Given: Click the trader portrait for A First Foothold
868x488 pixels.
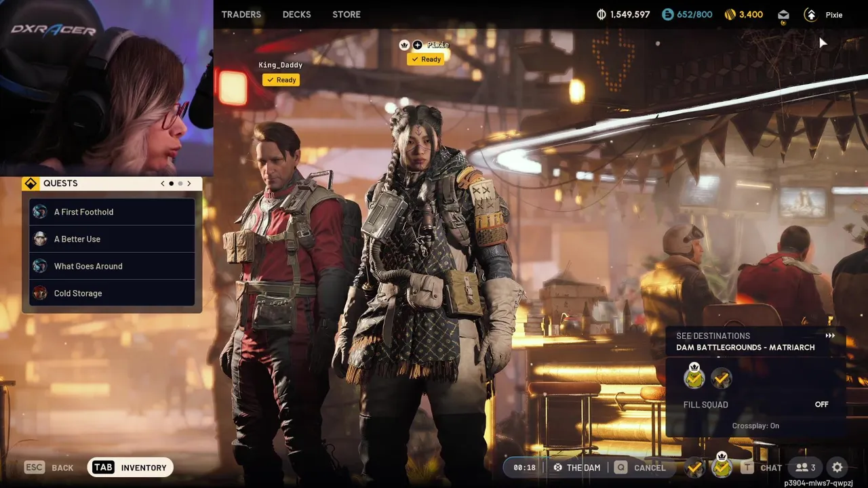Looking at the screenshot, I should tap(40, 211).
